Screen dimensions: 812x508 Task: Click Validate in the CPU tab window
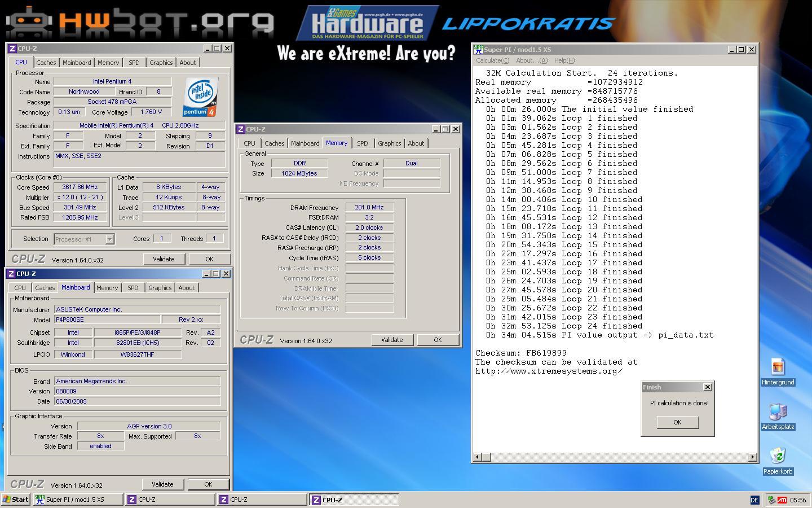click(164, 259)
